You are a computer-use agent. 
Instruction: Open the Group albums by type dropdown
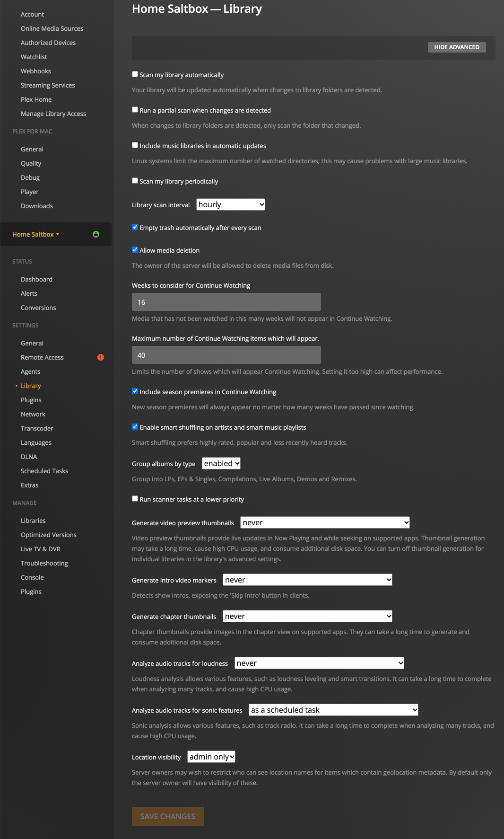pos(221,463)
